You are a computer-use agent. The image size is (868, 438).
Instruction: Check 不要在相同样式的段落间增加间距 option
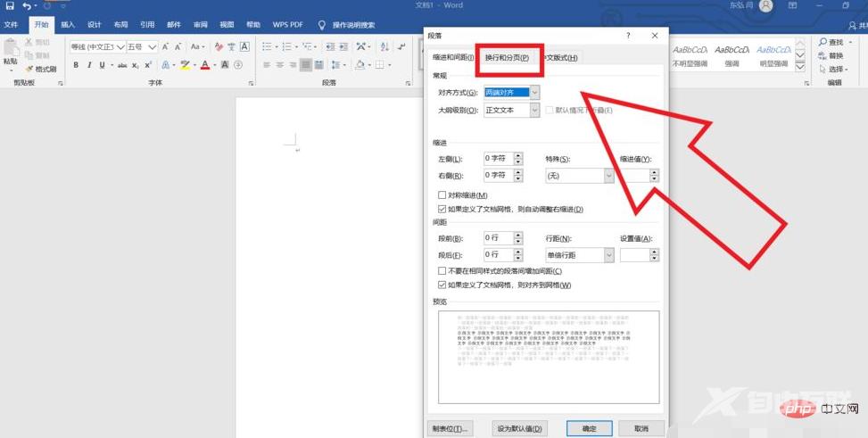(x=442, y=271)
